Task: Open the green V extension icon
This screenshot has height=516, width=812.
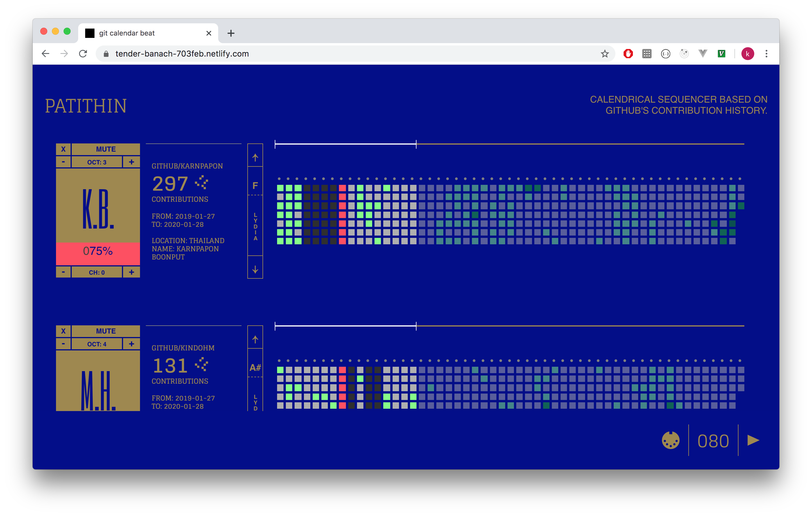Action: 722,54
